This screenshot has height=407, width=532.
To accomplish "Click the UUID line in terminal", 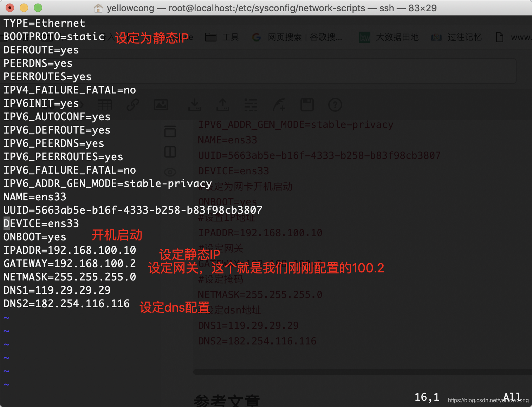I will 133,210.
